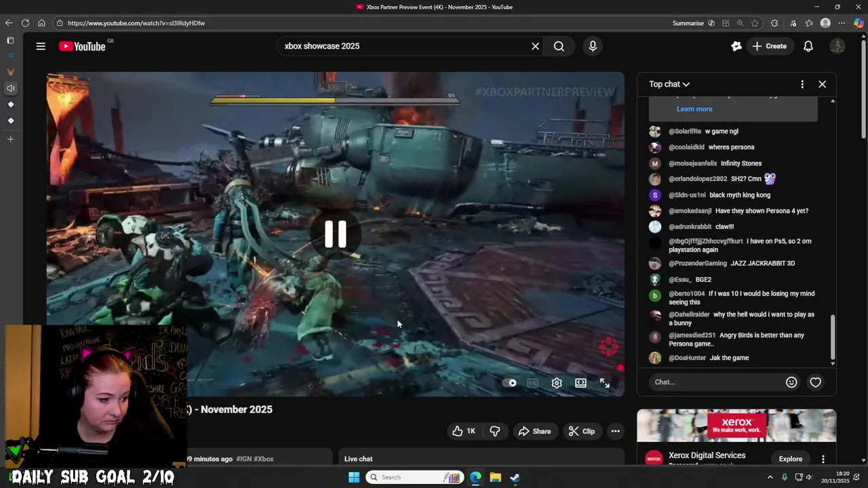Open YouTube notifications bell
The height and width of the screenshot is (488, 868).
pyautogui.click(x=808, y=46)
